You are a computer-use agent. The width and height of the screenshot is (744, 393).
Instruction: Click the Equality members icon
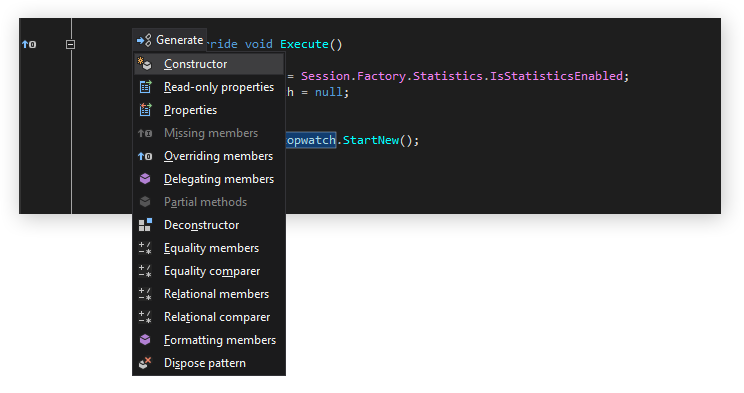145,248
